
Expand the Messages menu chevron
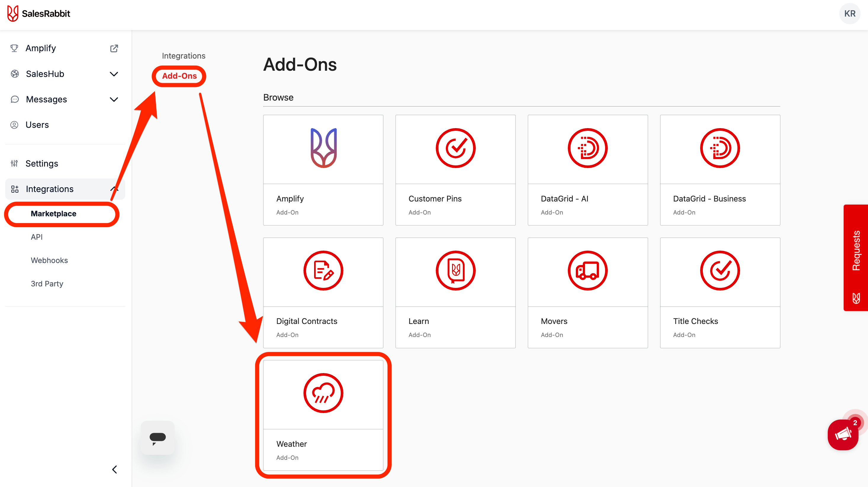click(114, 99)
